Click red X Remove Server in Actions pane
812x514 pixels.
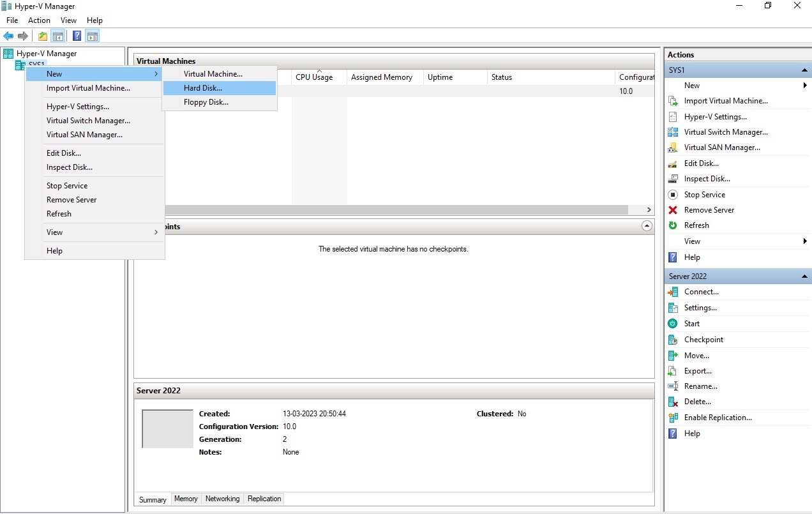(x=672, y=210)
